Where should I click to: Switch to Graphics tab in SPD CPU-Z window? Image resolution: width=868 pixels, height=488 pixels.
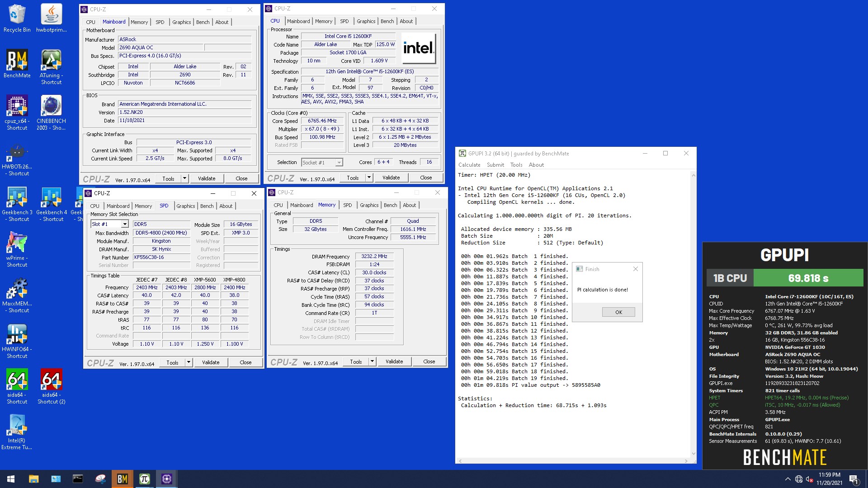point(185,206)
